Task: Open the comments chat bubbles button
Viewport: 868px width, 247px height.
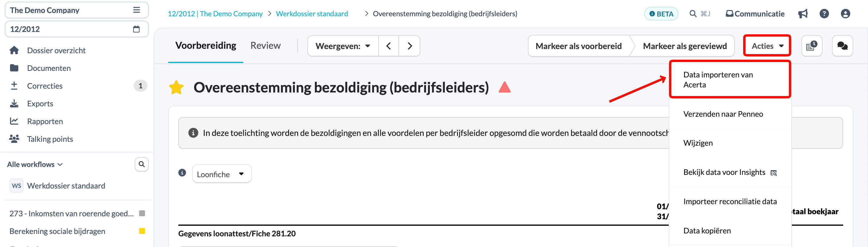Action: point(842,46)
